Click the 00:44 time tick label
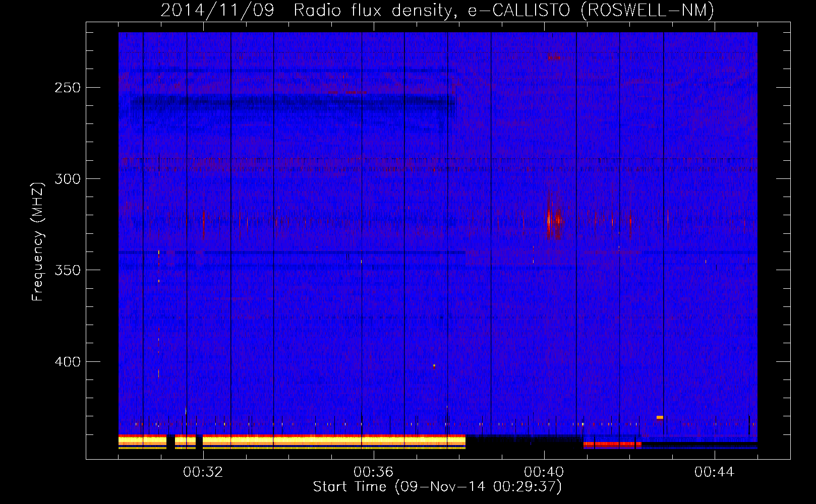Screen dimensions: 816x504 click(714, 472)
